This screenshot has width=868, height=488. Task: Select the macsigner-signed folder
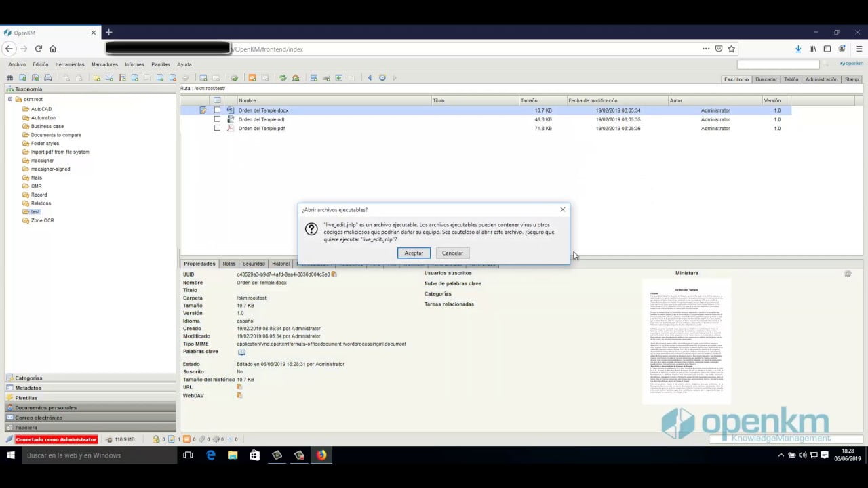click(50, 169)
